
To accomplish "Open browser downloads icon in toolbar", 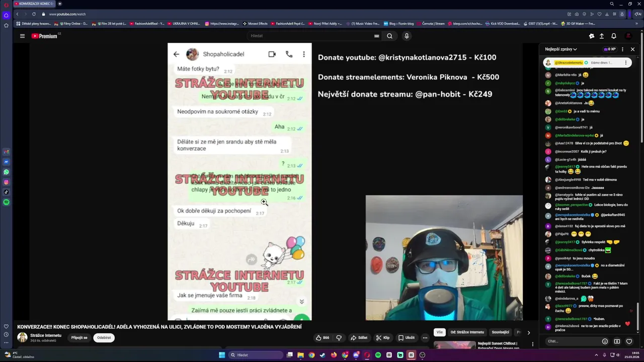I will point(607,14).
